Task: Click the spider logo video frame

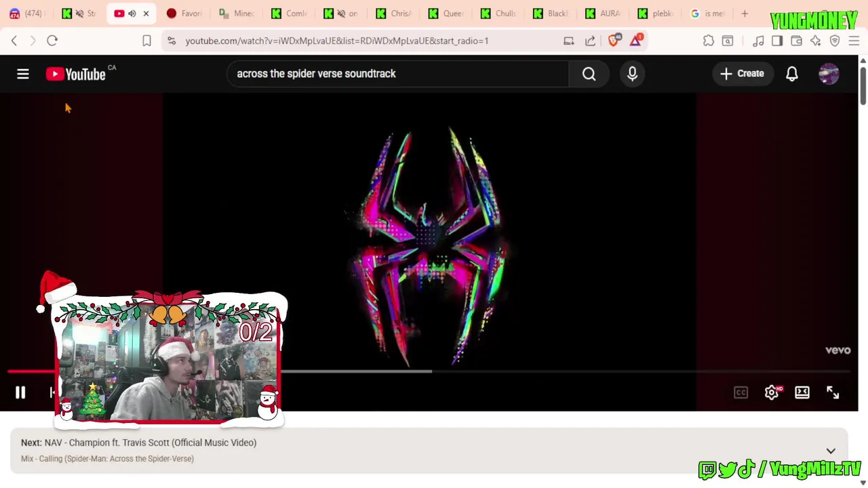Action: click(429, 247)
